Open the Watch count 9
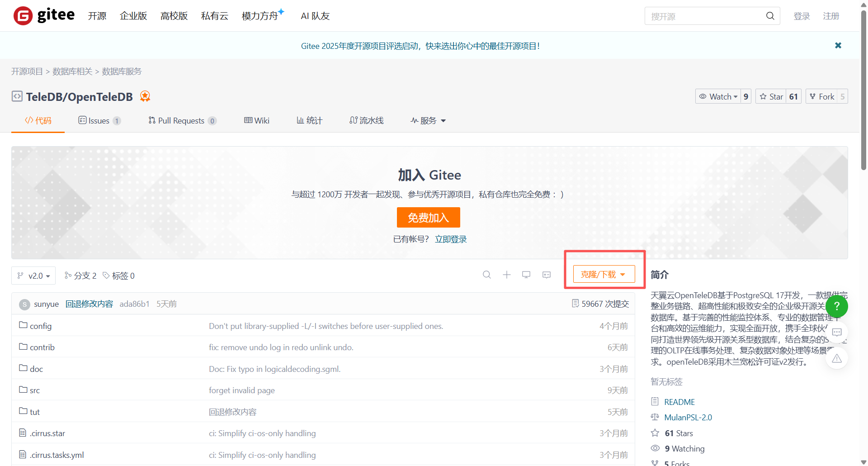Image resolution: width=868 pixels, height=466 pixels. tap(746, 96)
